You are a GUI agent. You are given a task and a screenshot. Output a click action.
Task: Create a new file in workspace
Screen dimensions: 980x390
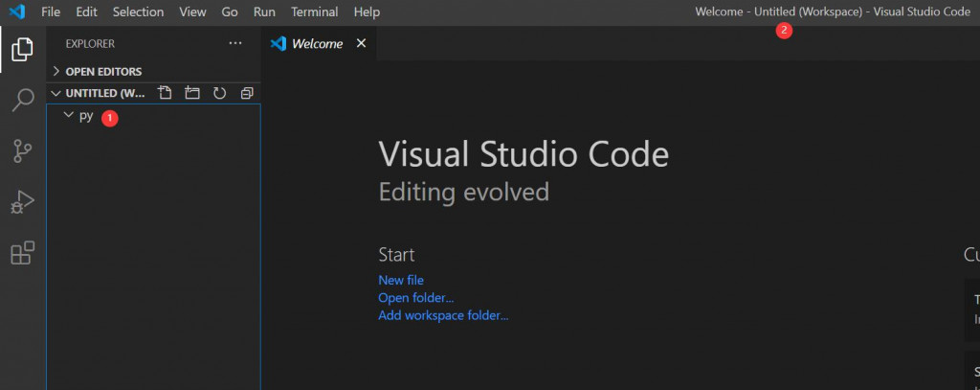pos(165,93)
